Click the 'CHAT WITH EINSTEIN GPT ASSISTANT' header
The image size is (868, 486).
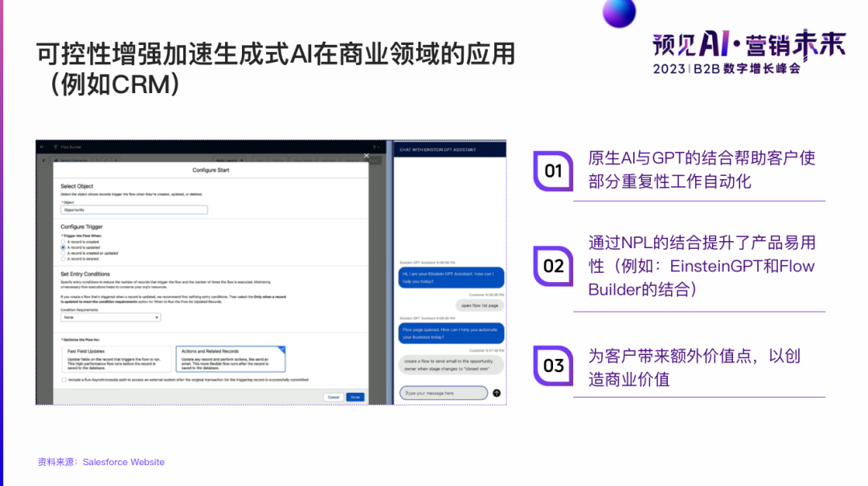pos(438,149)
